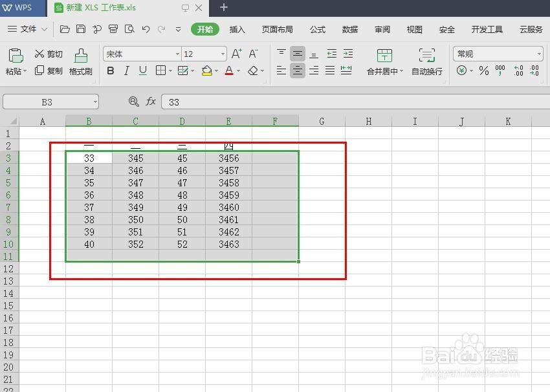Screen dimensions: 550x392
Task: Open the 审阅 tab
Action: point(382,30)
